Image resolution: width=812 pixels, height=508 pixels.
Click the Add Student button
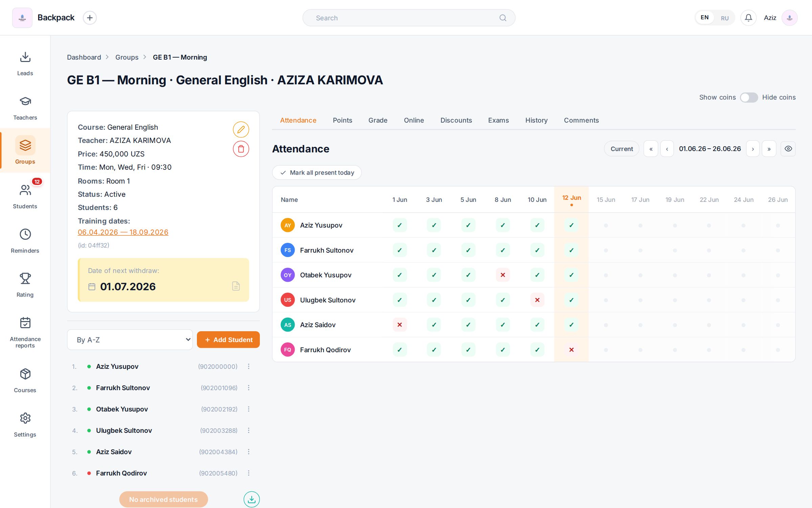pos(228,340)
